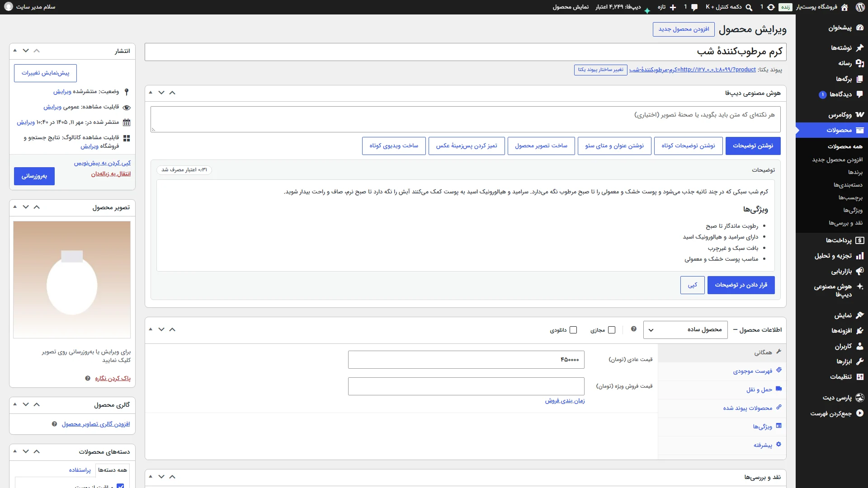868x488 pixels.
Task: Open comments bubble icon in admin bar
Action: coord(694,7)
